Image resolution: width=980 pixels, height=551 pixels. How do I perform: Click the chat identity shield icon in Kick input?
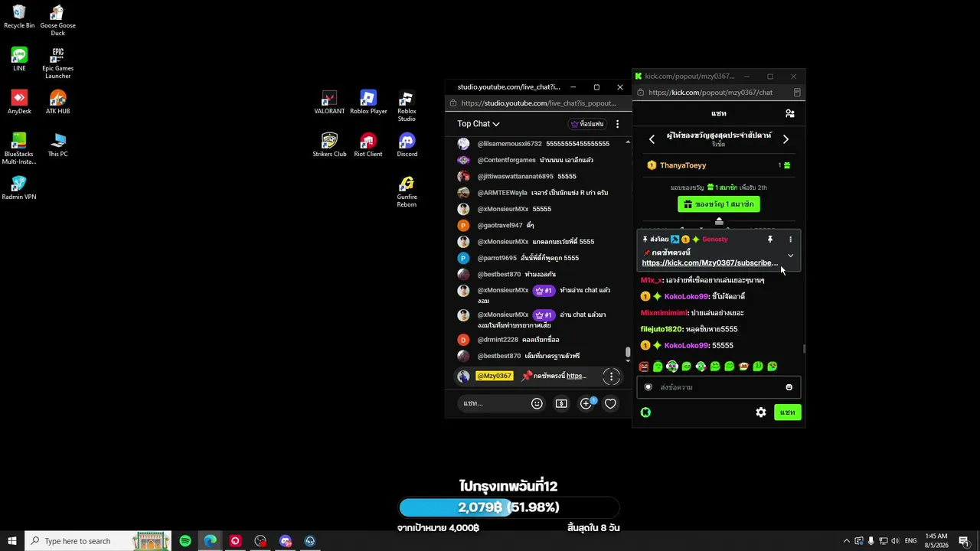648,387
